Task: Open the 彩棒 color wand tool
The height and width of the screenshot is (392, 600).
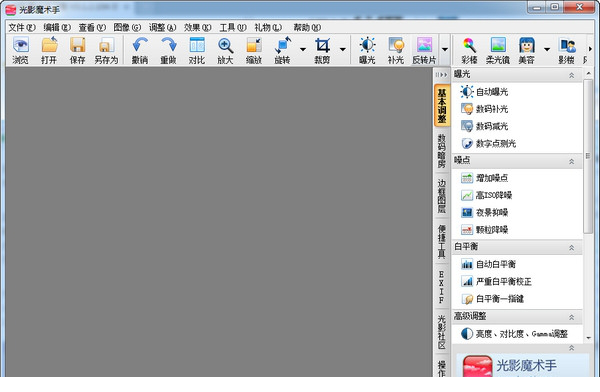Action: tap(469, 50)
